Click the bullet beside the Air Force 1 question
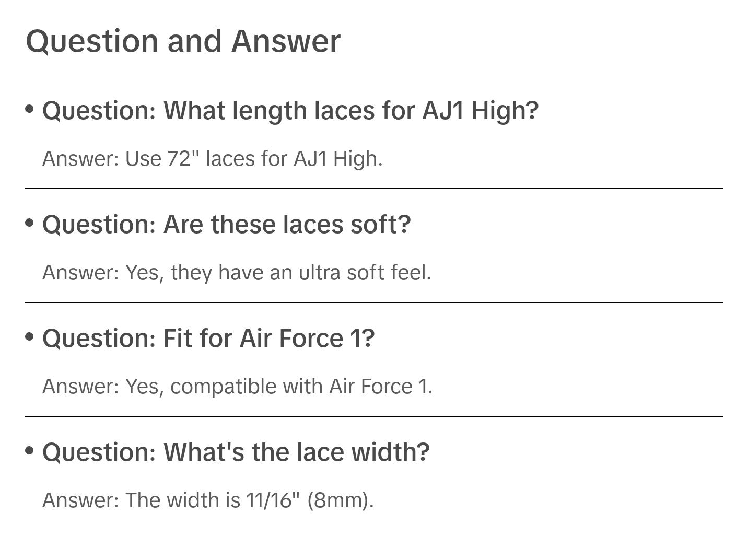Screen dimensions: 748x560 tap(30, 337)
